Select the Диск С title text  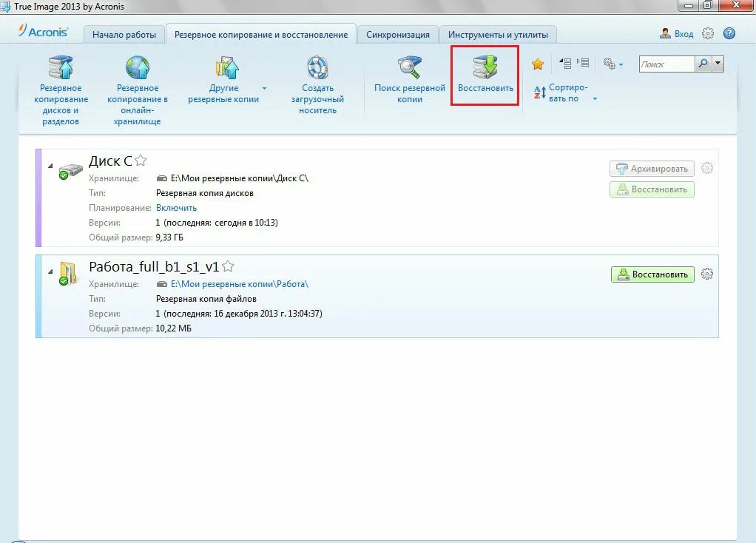coord(110,161)
